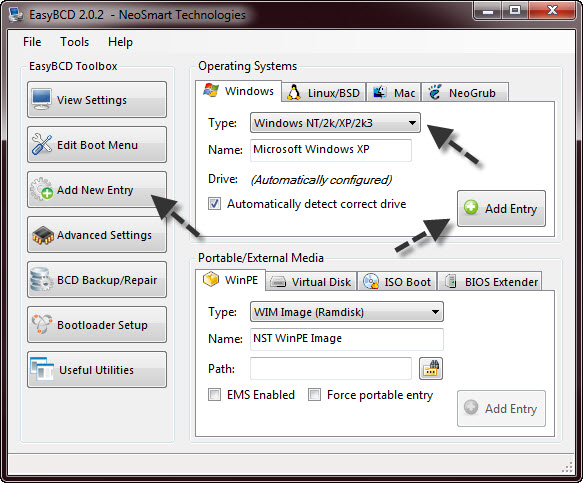Click the BIOS Extender tab icon
The width and height of the screenshot is (583, 483).
[x=451, y=281]
